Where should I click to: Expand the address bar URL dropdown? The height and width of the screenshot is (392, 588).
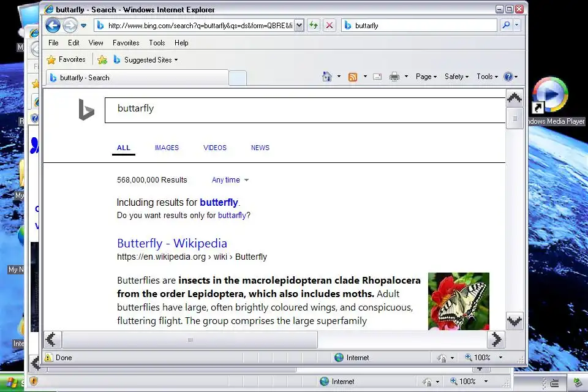coord(299,26)
